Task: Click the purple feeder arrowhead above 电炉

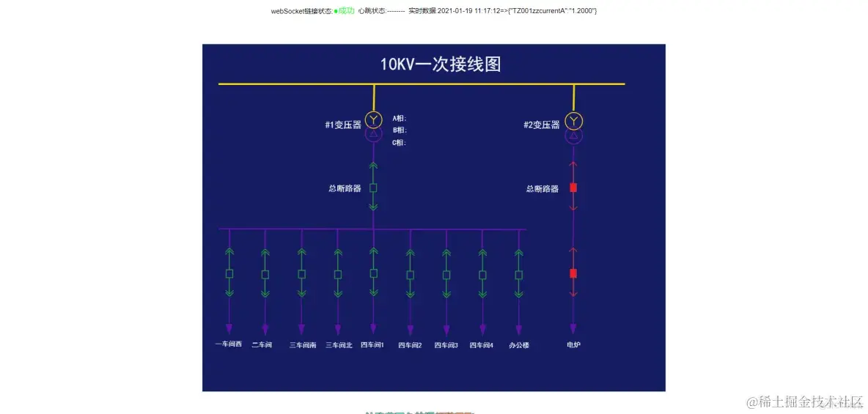Action: click(573, 329)
